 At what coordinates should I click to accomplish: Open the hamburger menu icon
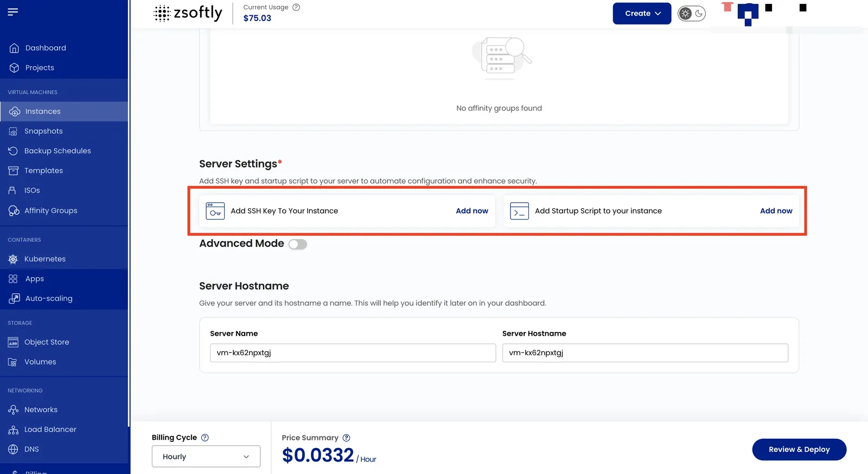[x=13, y=11]
